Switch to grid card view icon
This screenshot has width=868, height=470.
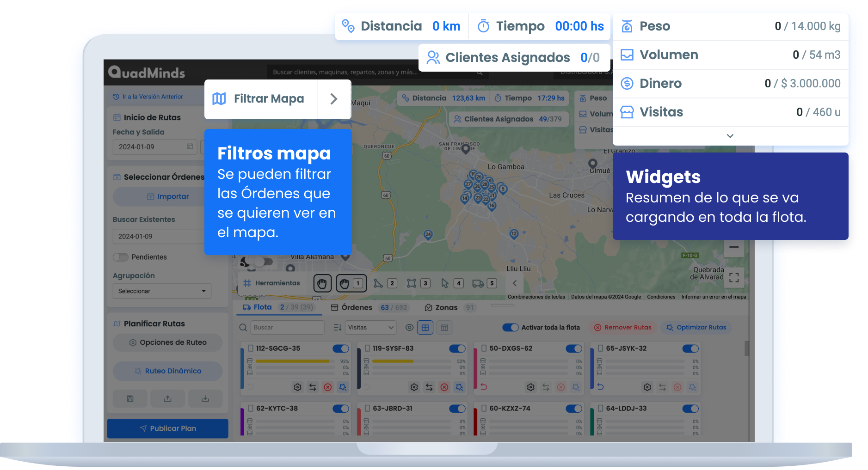[425, 328]
